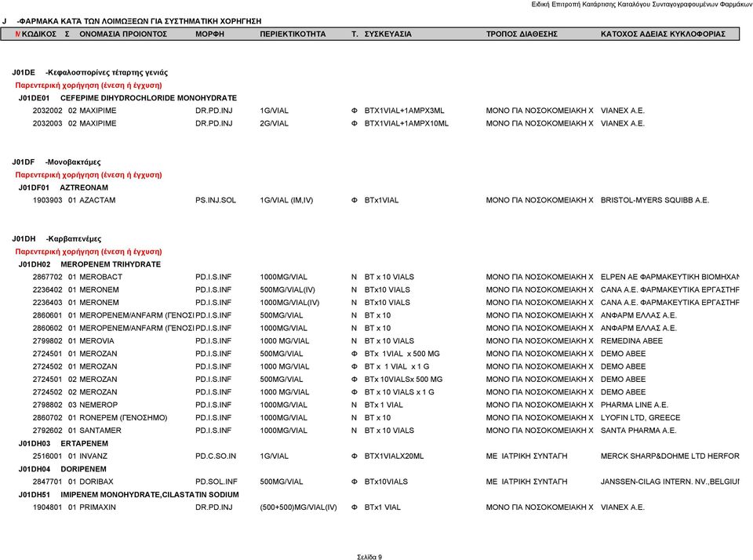
Task: Select heading 'J01DE -Κεφαλοσπορίνες τέταρτης γενιάς'
Action: [x=89, y=72]
